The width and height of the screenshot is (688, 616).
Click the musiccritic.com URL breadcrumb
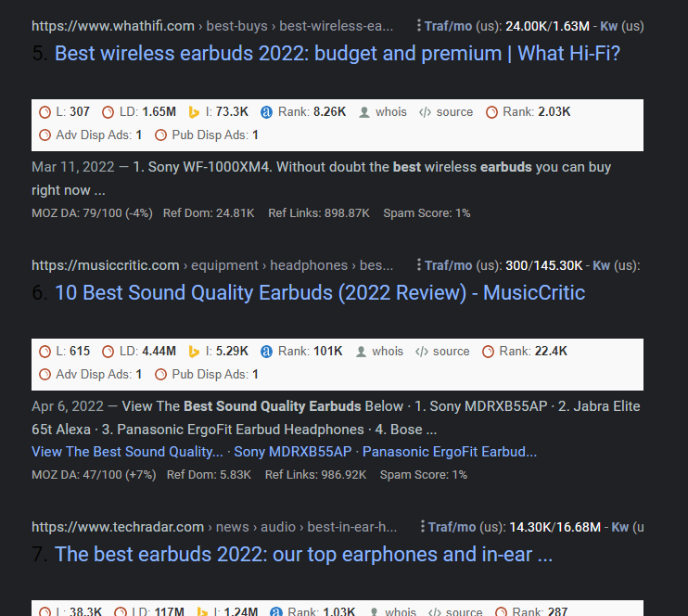(212, 265)
